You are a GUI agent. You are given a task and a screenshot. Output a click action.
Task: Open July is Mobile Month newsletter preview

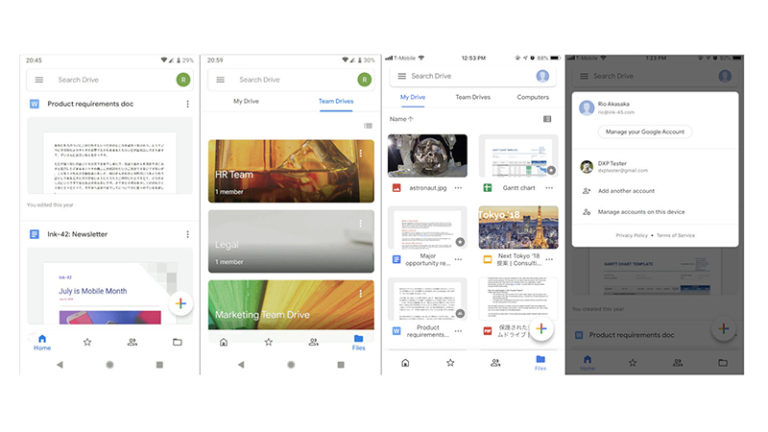click(110, 286)
